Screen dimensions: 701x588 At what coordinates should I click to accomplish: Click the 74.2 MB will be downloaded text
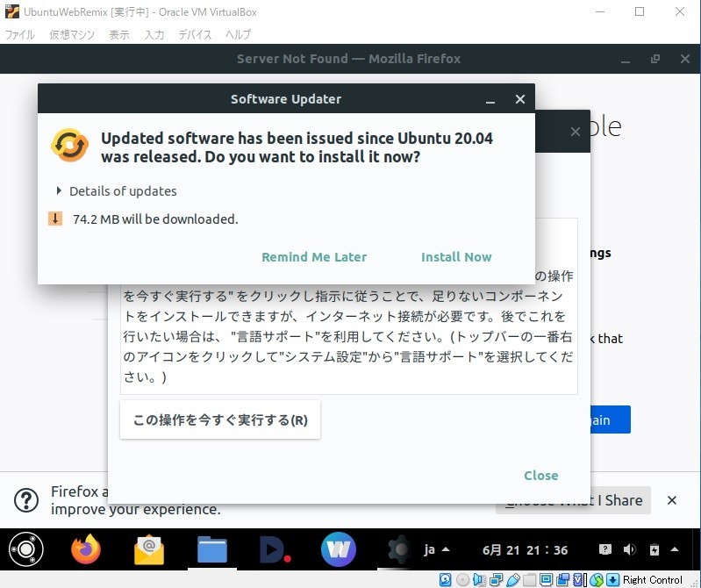click(155, 219)
